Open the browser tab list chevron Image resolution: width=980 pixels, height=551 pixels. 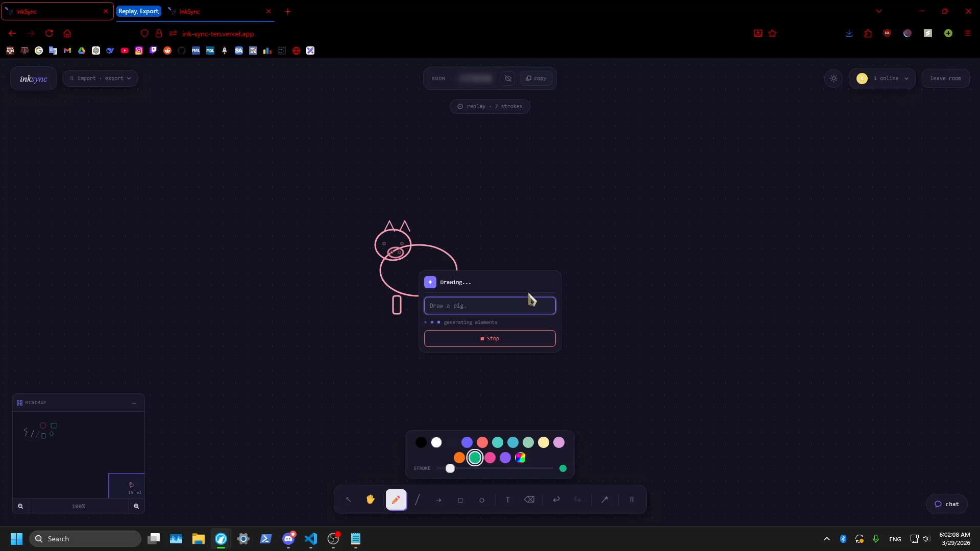879,11
